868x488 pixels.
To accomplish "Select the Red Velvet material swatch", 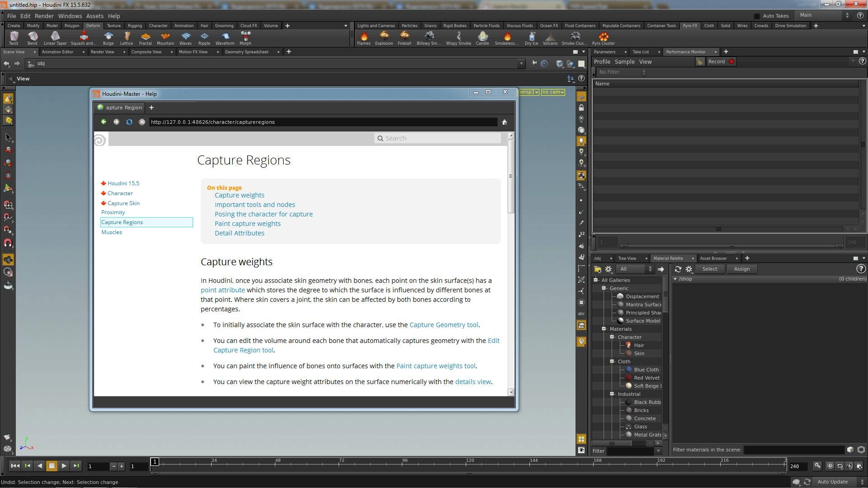I will (x=629, y=378).
